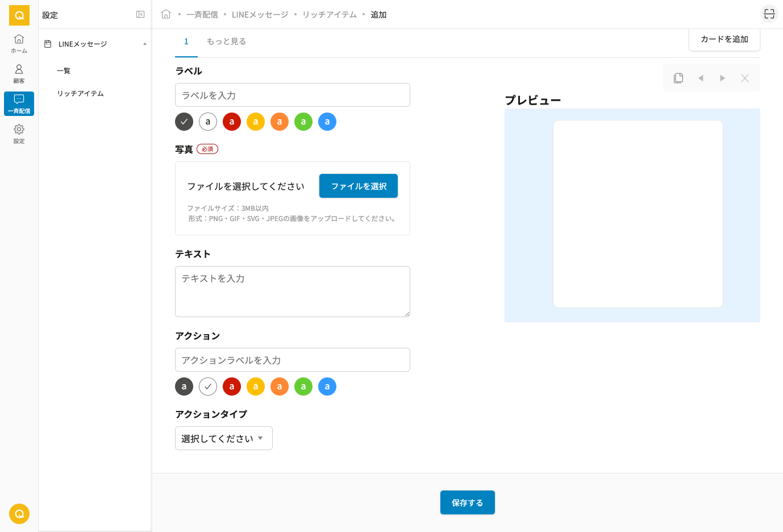Click the 保存する button
Viewport: 783px width, 532px height.
pyautogui.click(x=467, y=502)
